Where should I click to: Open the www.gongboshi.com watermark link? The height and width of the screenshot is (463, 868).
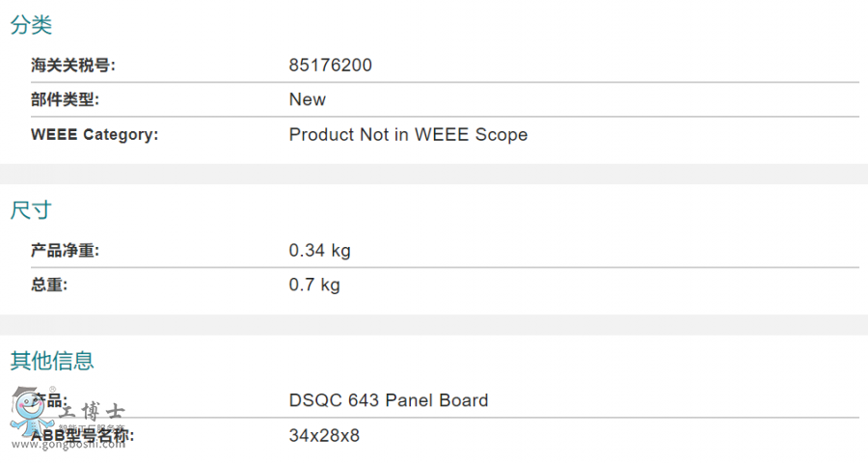pos(68,444)
